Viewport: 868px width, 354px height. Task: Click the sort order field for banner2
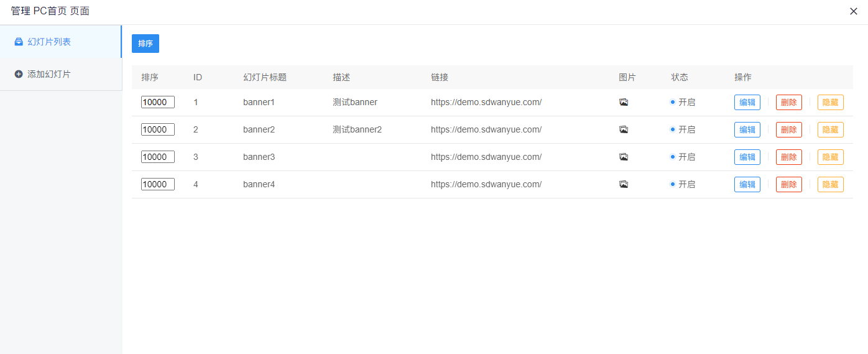(x=158, y=129)
